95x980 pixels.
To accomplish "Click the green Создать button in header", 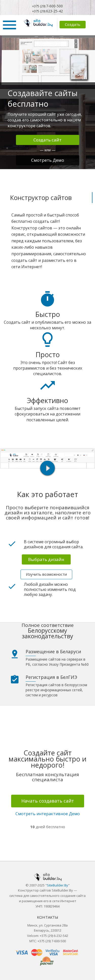I will click(72, 25).
